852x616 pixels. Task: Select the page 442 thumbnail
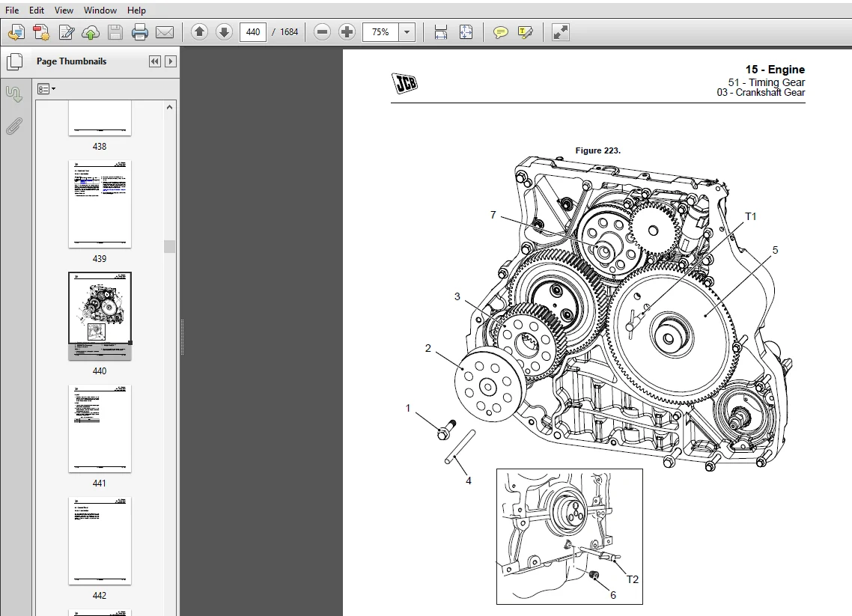click(x=100, y=541)
